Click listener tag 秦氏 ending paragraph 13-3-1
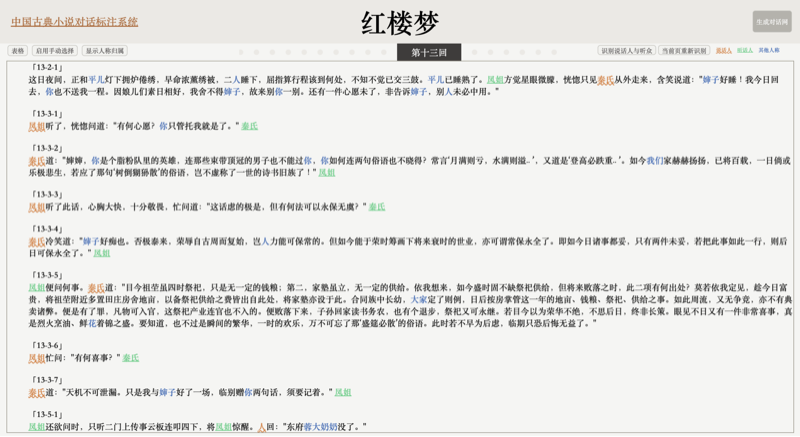Image resolution: width=800 pixels, height=437 pixels. 249,127
